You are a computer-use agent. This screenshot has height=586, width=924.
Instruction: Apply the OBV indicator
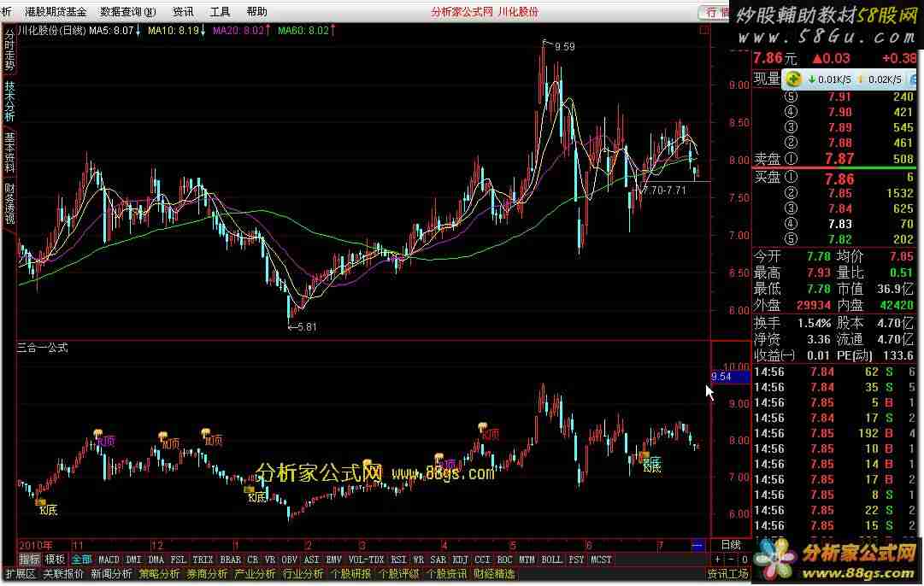click(290, 560)
